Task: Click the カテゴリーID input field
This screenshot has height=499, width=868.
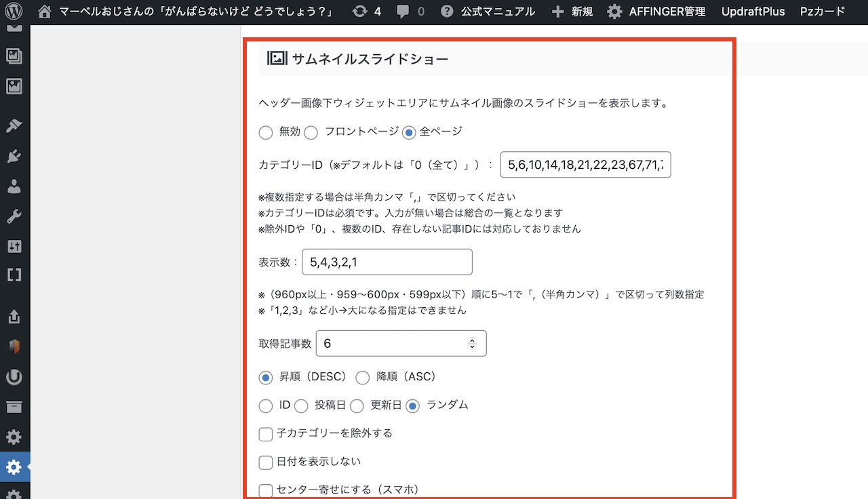Action: 585,165
